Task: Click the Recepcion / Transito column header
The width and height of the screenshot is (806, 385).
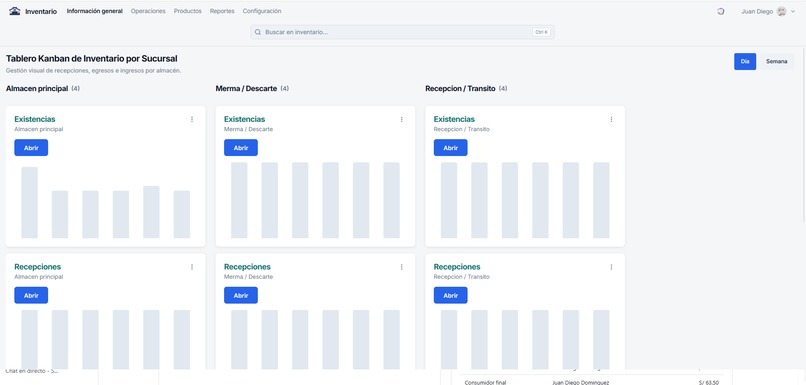Action: [x=460, y=88]
